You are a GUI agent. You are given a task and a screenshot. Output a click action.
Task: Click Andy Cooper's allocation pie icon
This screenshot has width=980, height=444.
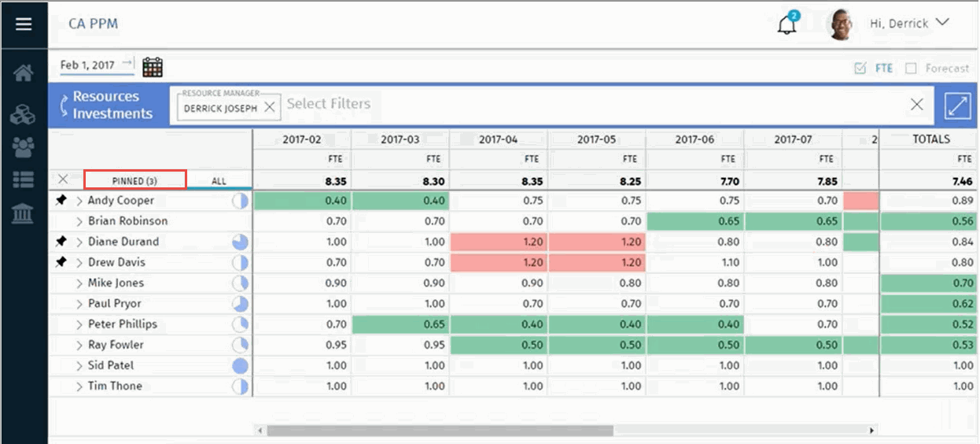[240, 201]
